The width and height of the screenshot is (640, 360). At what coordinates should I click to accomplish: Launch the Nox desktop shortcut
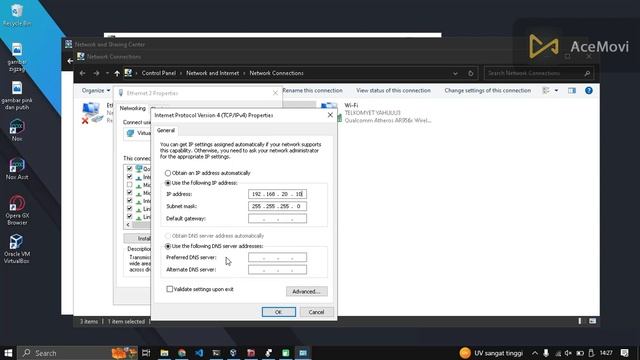pyautogui.click(x=17, y=130)
